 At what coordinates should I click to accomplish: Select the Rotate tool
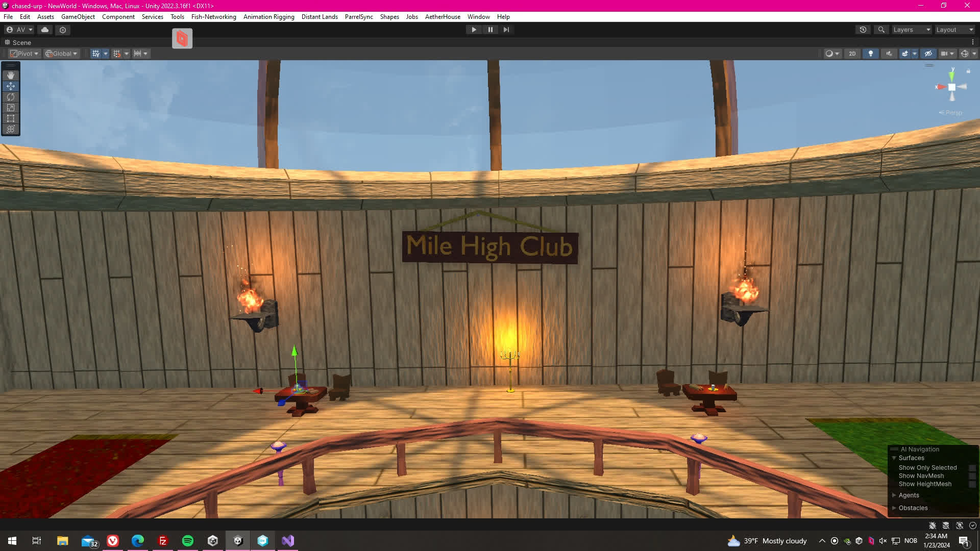tap(11, 97)
